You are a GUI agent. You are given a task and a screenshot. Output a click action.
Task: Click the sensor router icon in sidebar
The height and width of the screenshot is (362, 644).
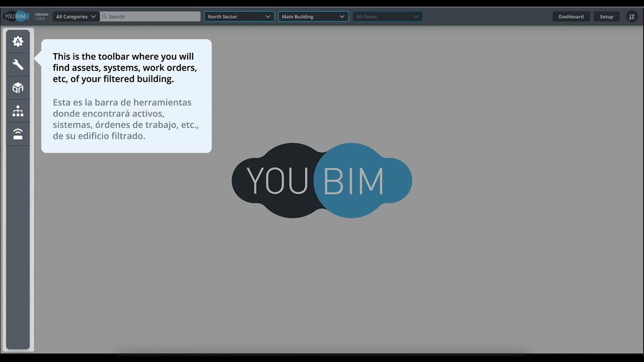18,134
